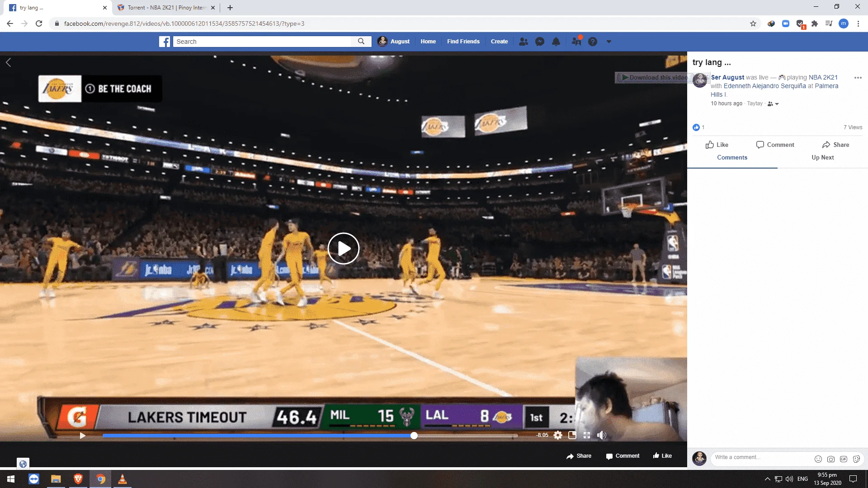The height and width of the screenshot is (488, 868).
Task: Reload the current page
Action: click(39, 23)
